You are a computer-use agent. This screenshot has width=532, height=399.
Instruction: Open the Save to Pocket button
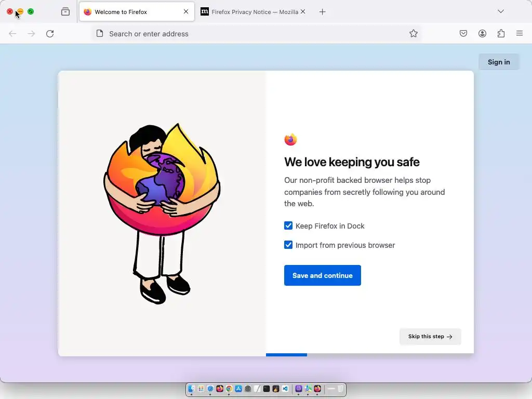tap(463, 33)
